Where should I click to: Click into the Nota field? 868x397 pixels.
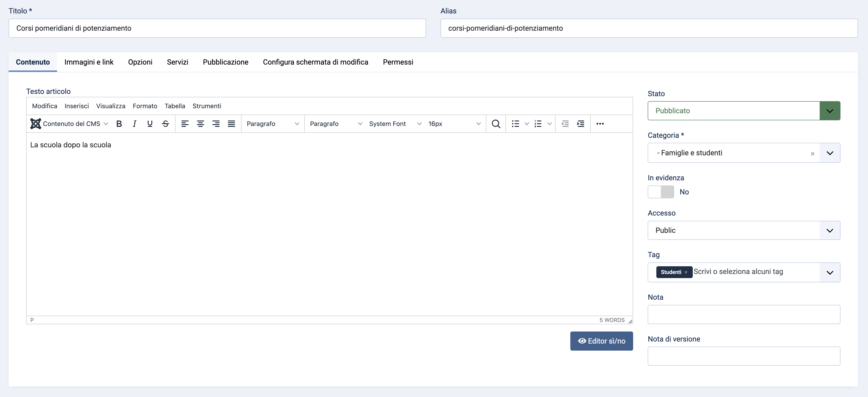744,314
